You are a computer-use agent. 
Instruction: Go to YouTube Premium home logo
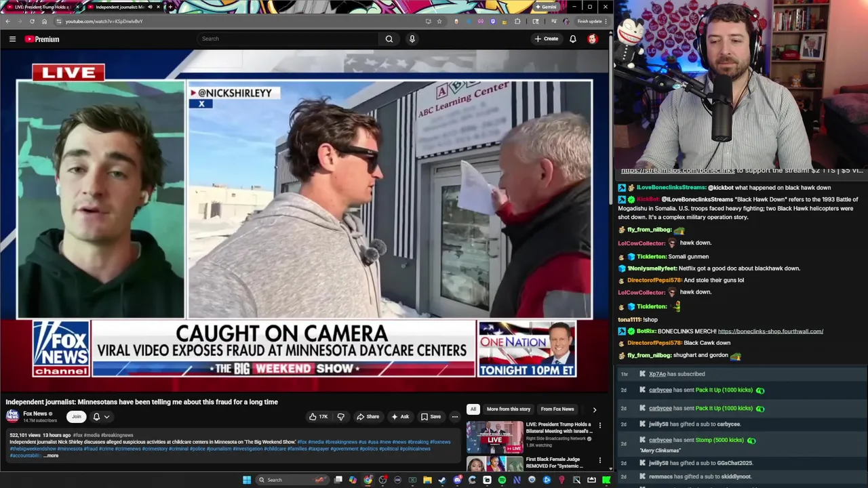point(42,39)
